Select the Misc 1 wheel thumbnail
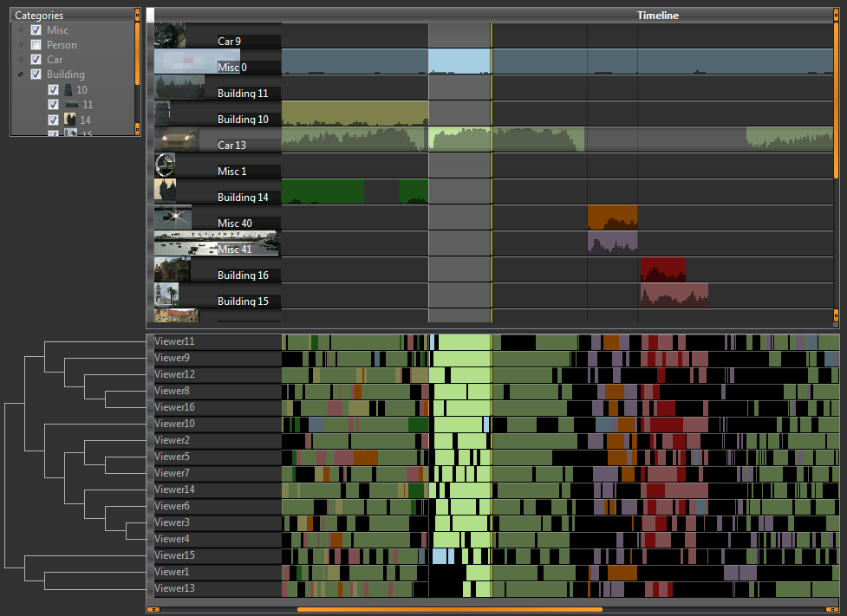 pyautogui.click(x=165, y=165)
